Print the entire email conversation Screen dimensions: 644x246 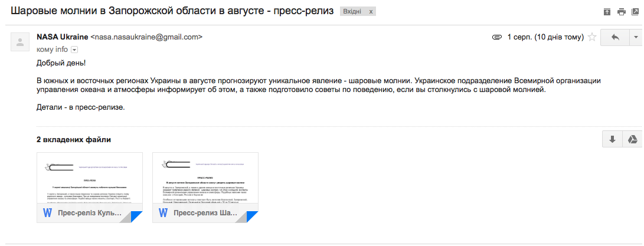(x=621, y=12)
